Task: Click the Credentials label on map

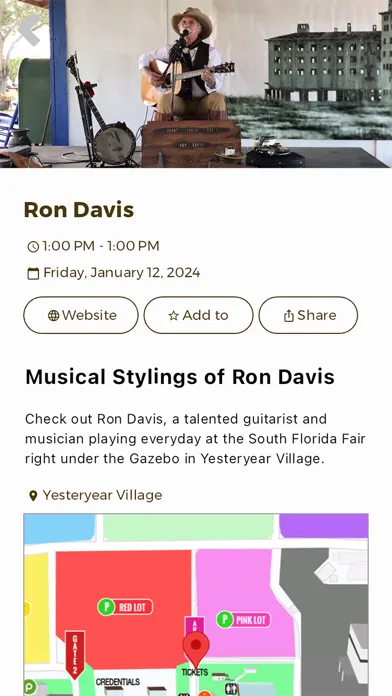Action: (x=118, y=682)
